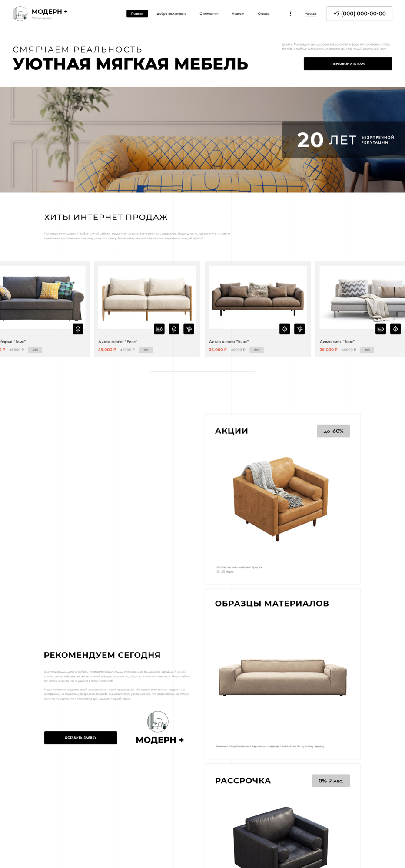Go to the О компании menu item
This screenshot has height=868, width=405.
[x=209, y=14]
